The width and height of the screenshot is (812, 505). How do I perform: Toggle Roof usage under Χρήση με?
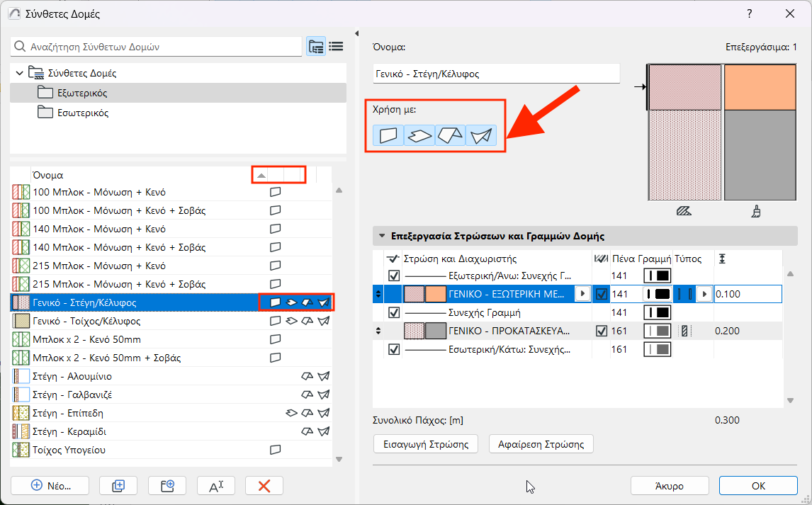pyautogui.click(x=451, y=135)
